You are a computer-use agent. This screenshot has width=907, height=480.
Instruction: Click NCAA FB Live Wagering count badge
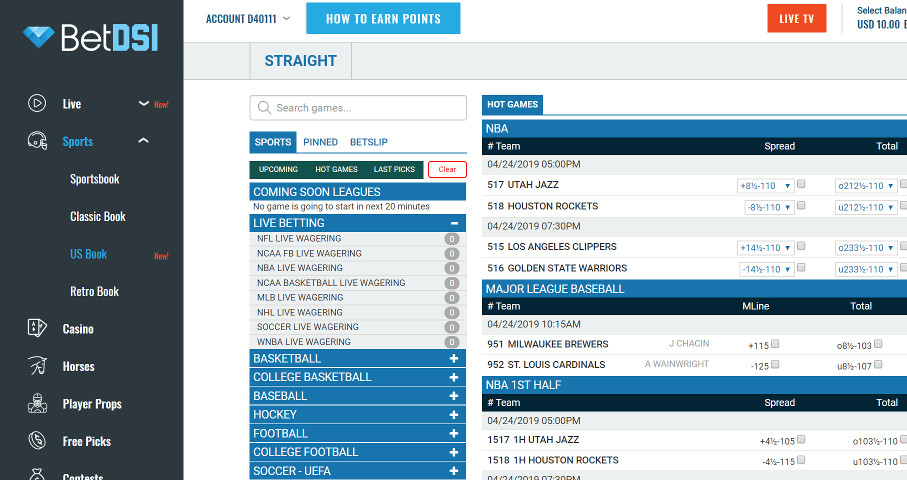(x=452, y=254)
